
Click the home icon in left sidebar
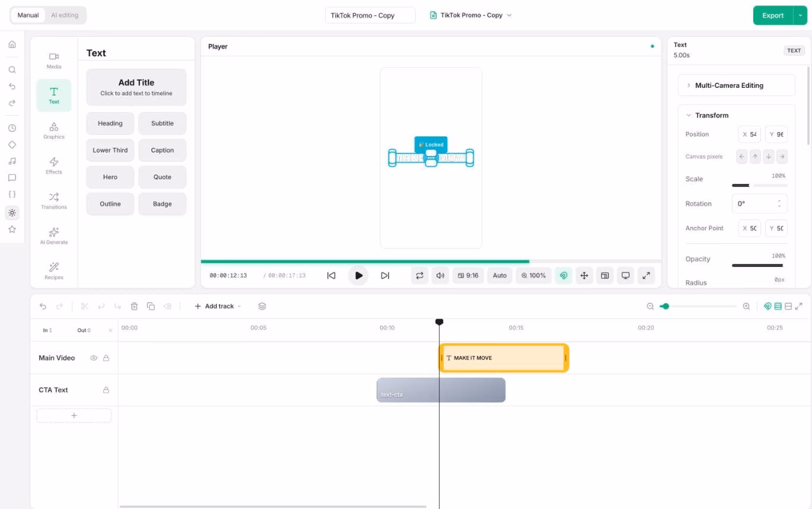point(12,44)
